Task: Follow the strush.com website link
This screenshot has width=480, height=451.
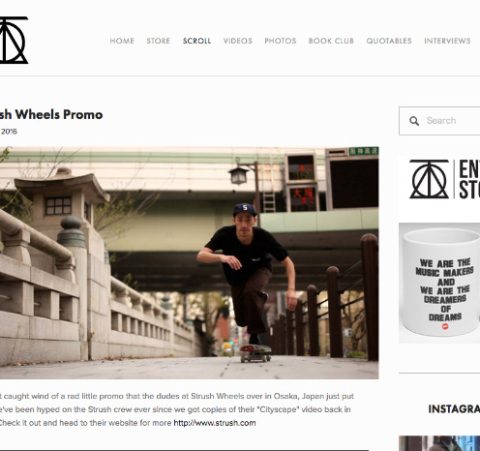Action: [x=215, y=423]
